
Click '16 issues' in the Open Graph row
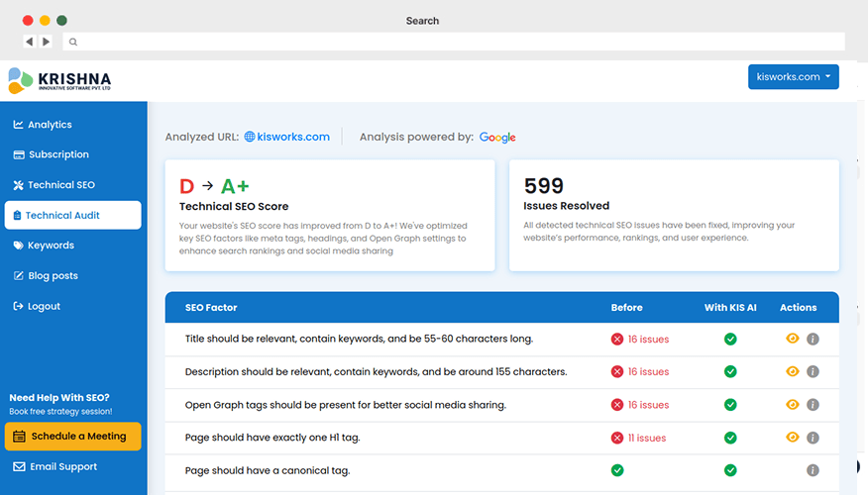point(648,405)
